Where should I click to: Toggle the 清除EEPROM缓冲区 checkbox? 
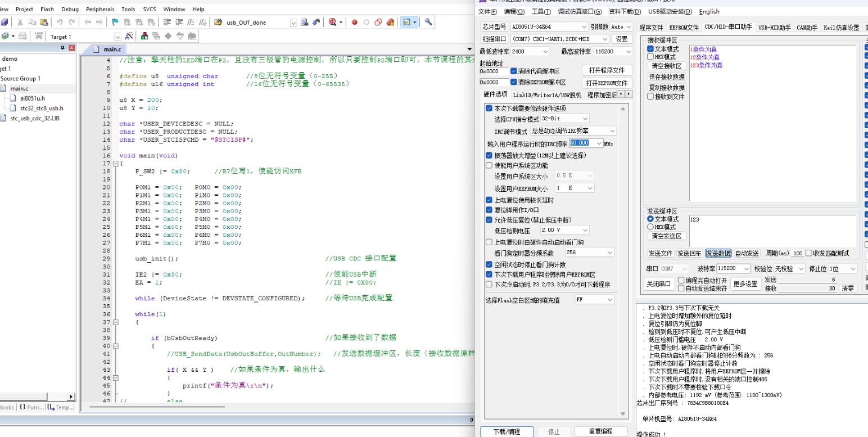[513, 82]
